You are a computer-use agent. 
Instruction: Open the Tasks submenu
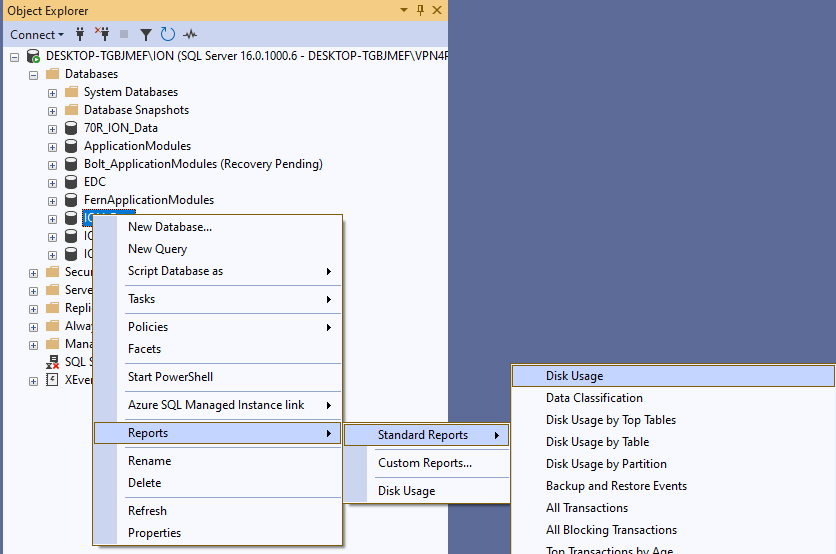pos(218,299)
